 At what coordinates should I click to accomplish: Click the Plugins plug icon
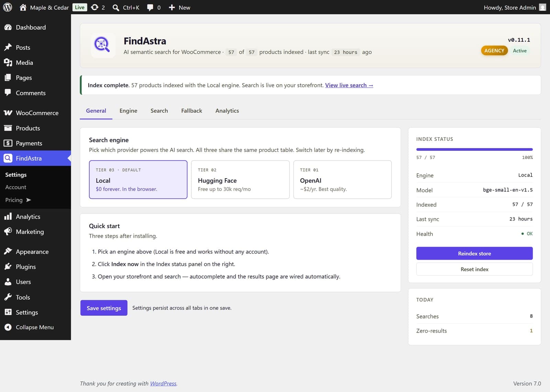pyautogui.click(x=8, y=267)
